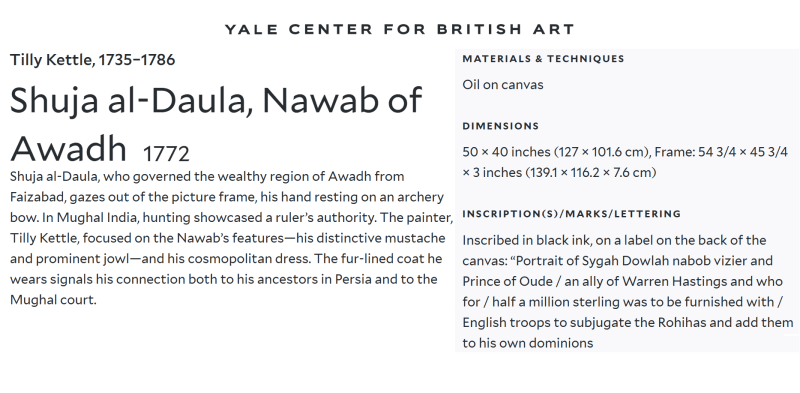The height and width of the screenshot is (393, 800).
Task: Click the word Awadh in the title
Action: pos(68,149)
